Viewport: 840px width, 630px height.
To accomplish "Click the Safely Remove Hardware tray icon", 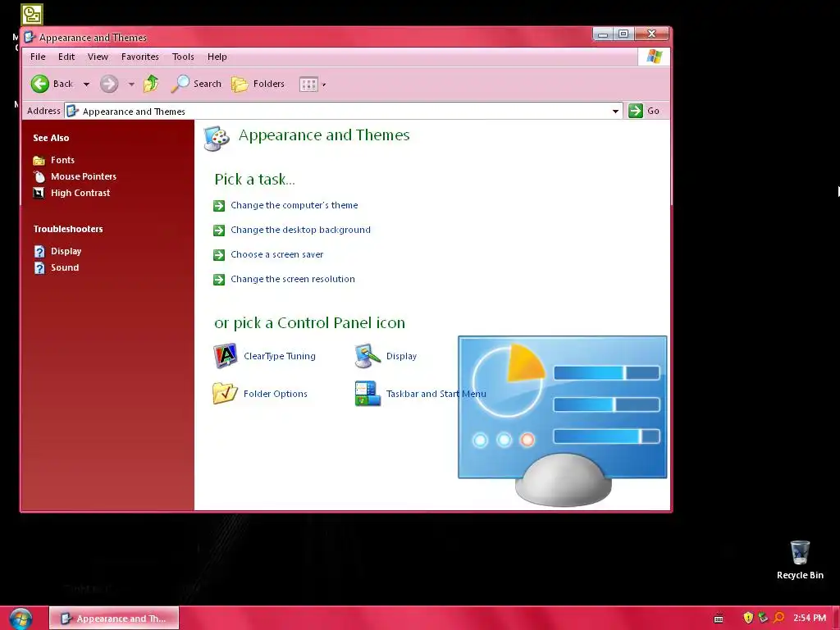I will pyautogui.click(x=764, y=618).
